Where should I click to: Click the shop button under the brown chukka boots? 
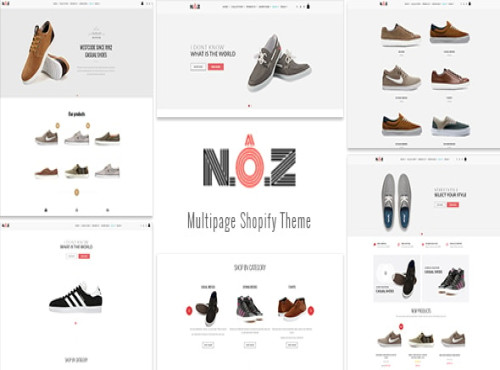tap(292, 345)
